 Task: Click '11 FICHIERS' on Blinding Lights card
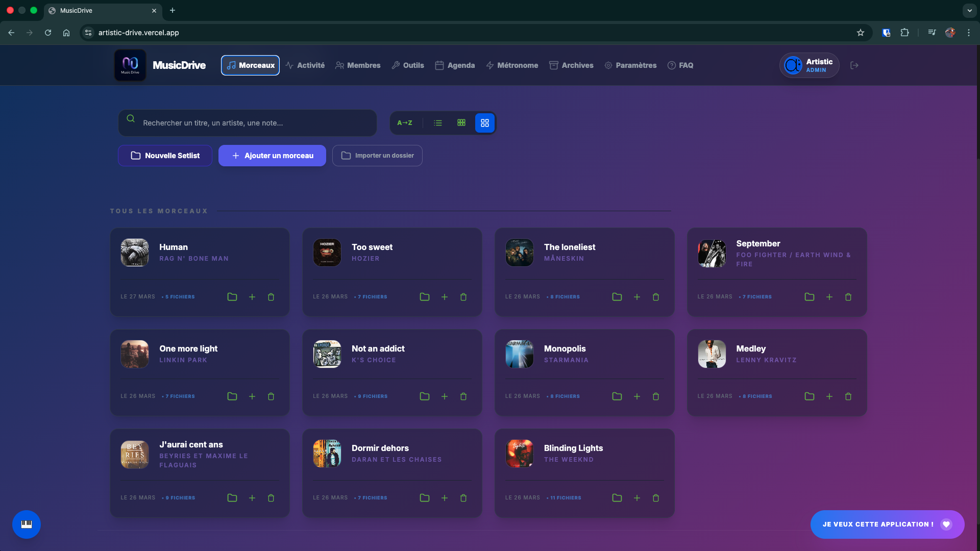(566, 498)
